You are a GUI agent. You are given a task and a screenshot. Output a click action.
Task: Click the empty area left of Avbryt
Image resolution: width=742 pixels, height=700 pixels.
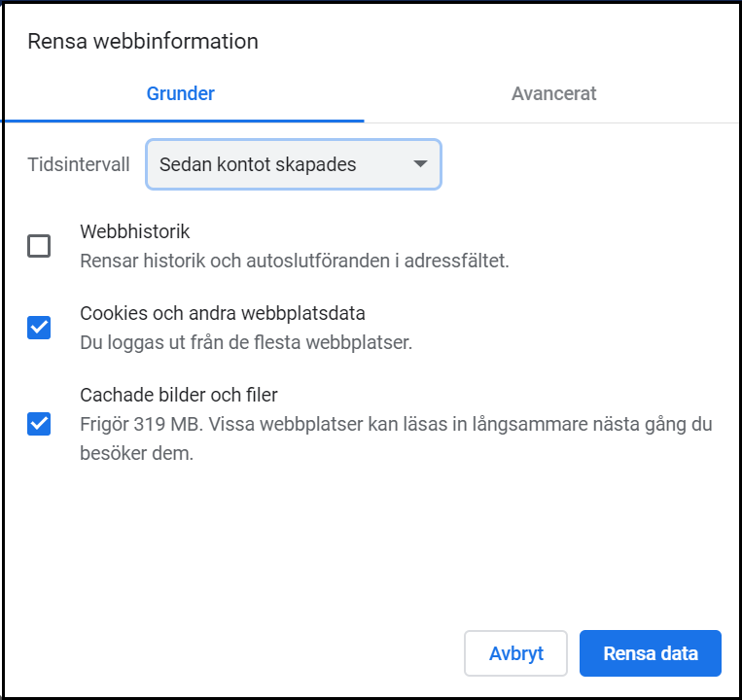[243, 653]
